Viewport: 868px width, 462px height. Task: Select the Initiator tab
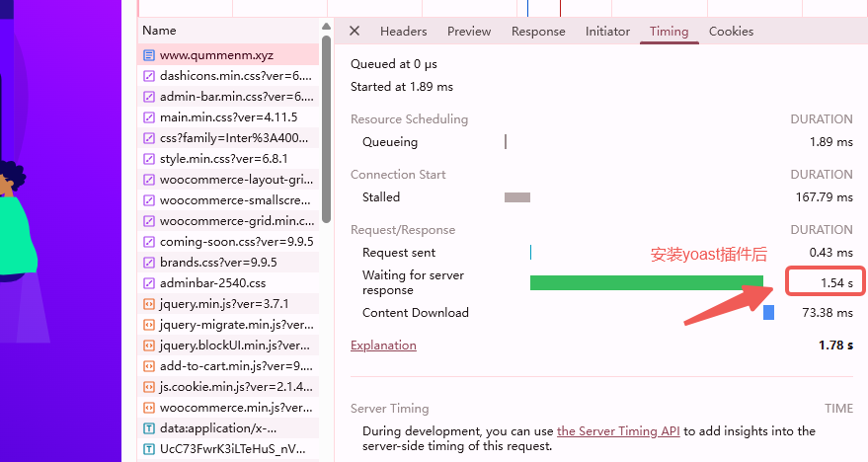[607, 32]
